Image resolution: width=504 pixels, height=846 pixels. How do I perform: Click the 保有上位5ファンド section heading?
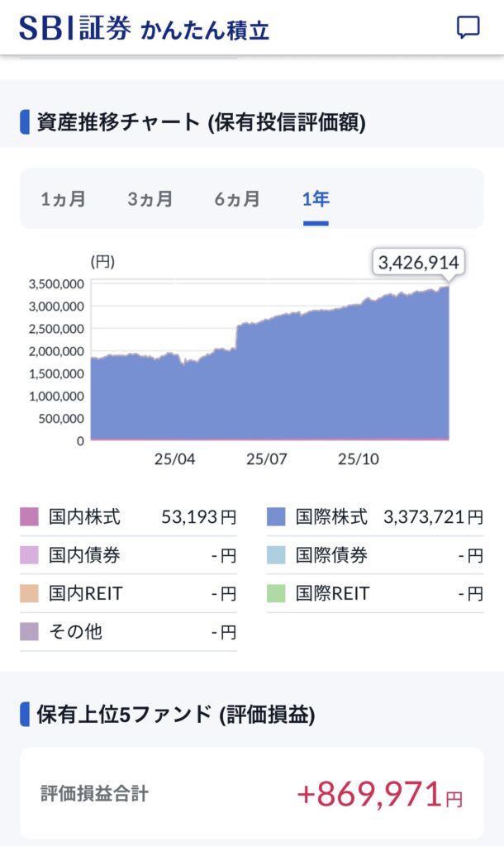point(175,713)
